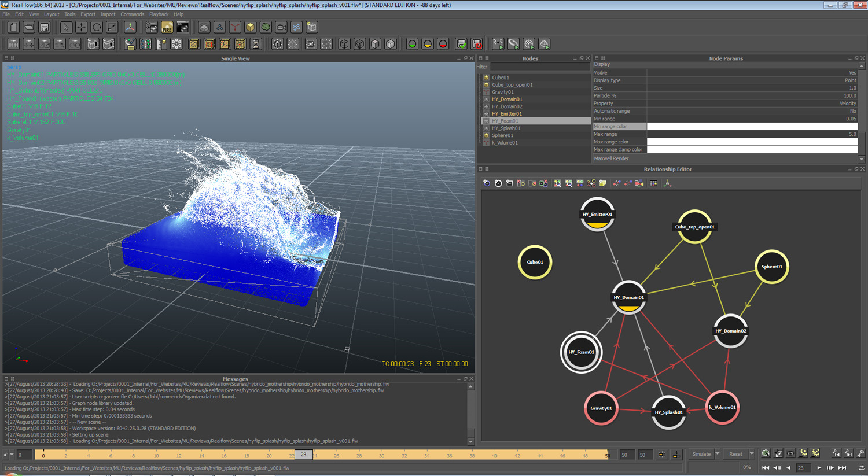868x476 pixels.
Task: Open the Reset dropdown arrow
Action: (x=751, y=454)
